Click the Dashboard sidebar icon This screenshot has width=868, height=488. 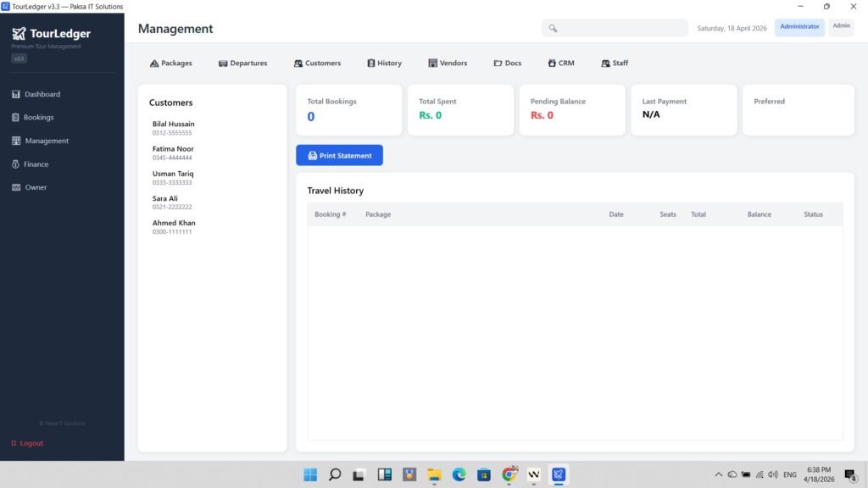(15, 94)
